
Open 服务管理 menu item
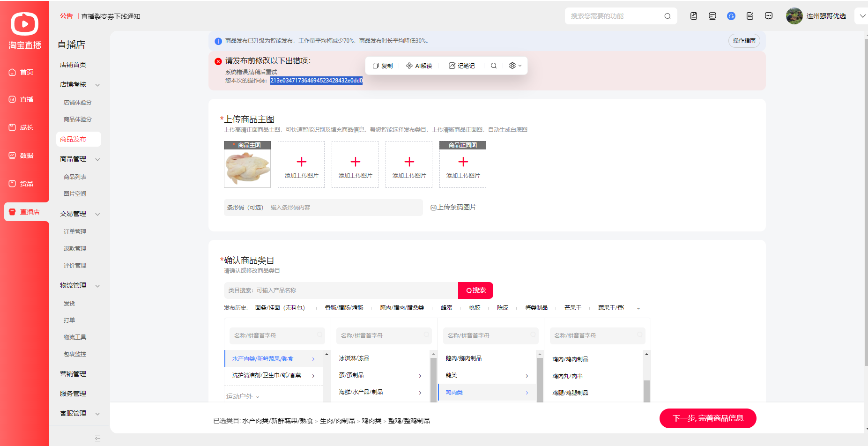pos(73,394)
